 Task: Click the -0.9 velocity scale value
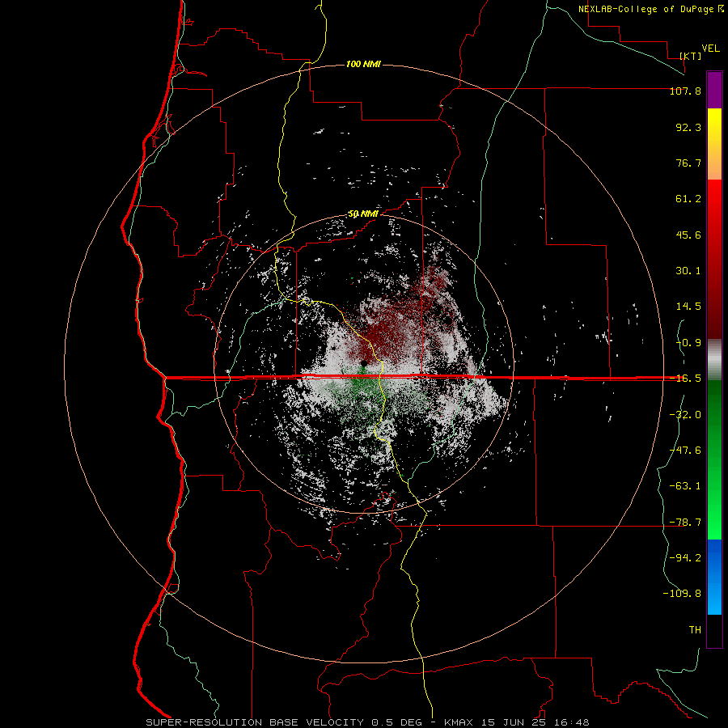tap(688, 343)
